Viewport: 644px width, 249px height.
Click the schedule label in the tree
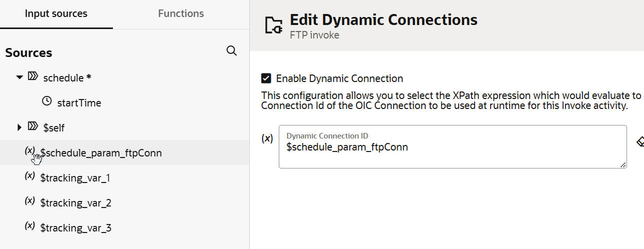coord(63,78)
